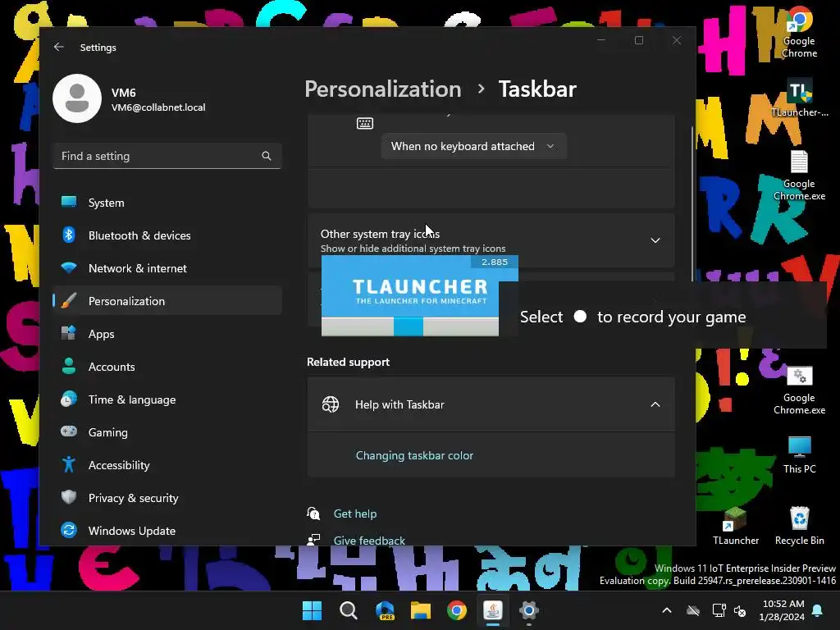
Task: Select the Personalization category
Action: point(167,300)
